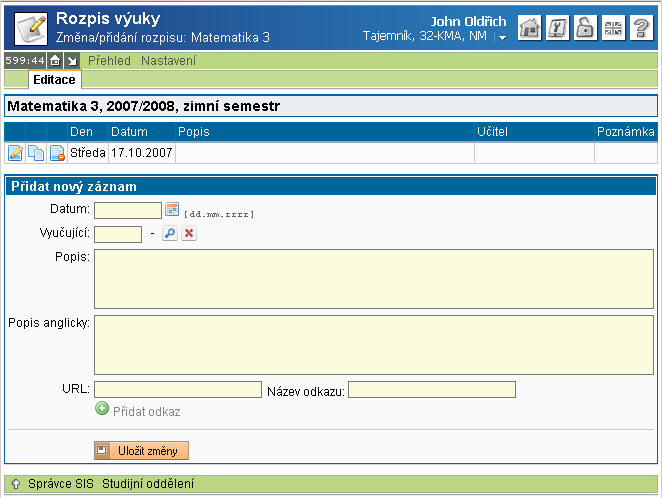Click the edit record icon for Středa row

15,153
